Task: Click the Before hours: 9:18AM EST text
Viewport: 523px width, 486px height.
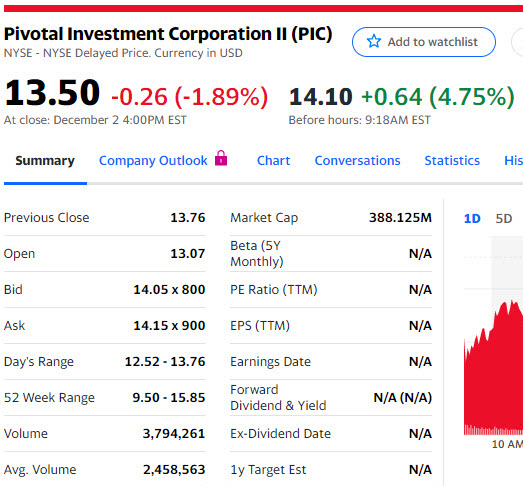Action: pyautogui.click(x=360, y=120)
